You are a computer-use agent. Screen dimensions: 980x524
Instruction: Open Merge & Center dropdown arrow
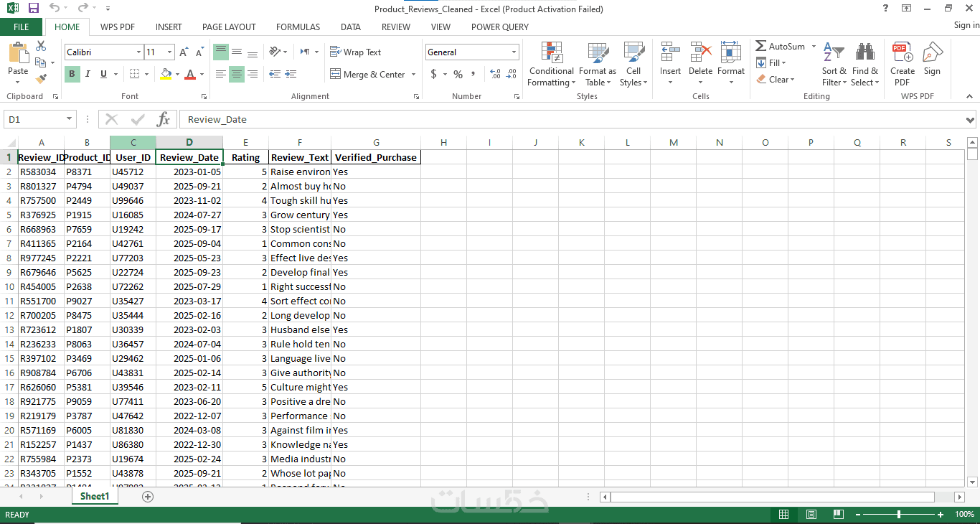(413, 74)
